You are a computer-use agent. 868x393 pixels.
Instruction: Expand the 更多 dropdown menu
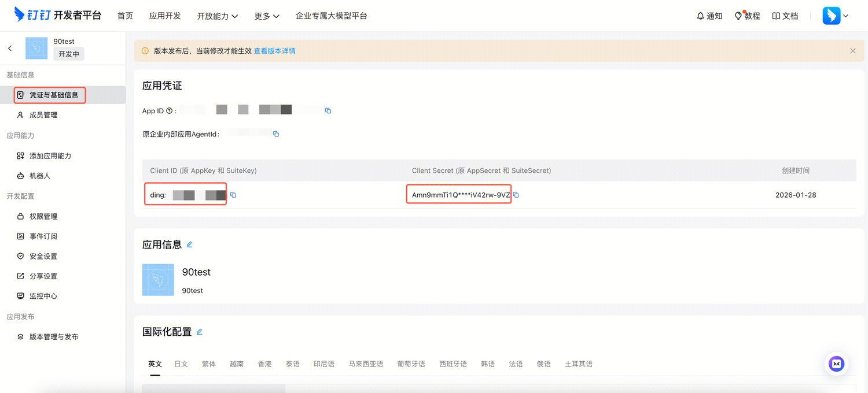[266, 16]
